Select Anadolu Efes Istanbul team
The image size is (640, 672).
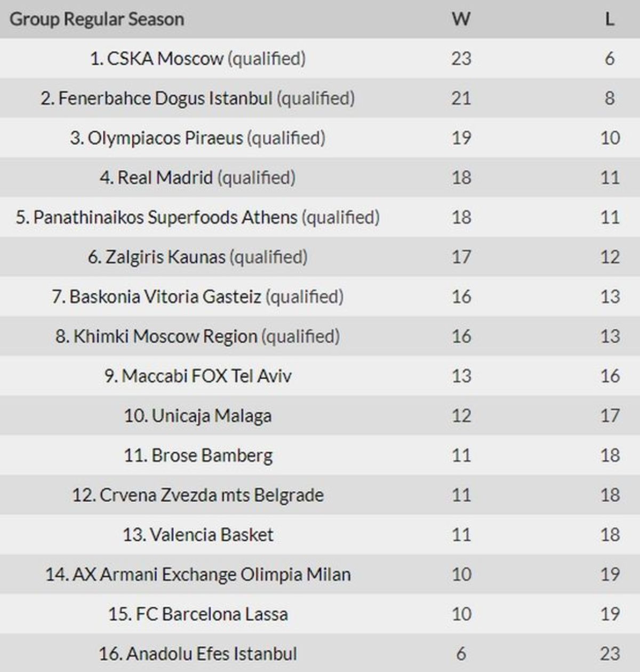click(211, 654)
